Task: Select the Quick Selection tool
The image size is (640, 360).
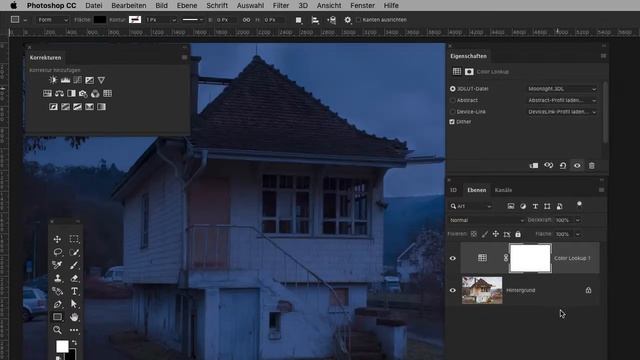Action: [74, 252]
